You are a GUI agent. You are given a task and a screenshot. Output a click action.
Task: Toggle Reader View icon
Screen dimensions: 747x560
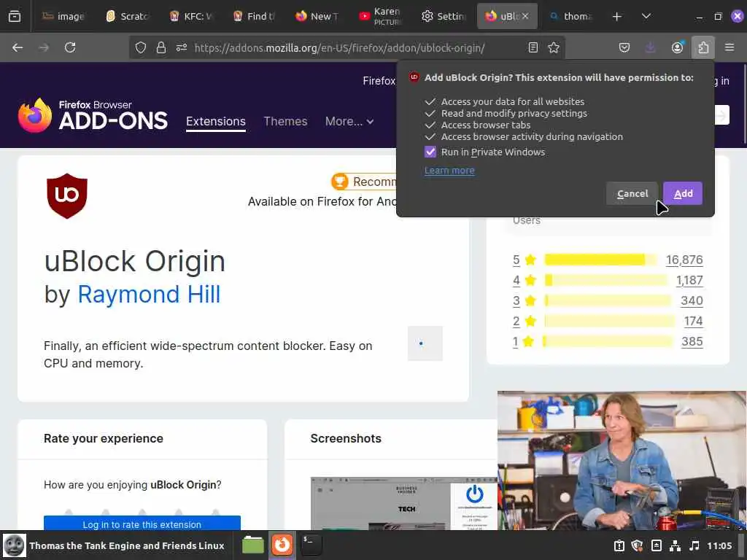(533, 47)
